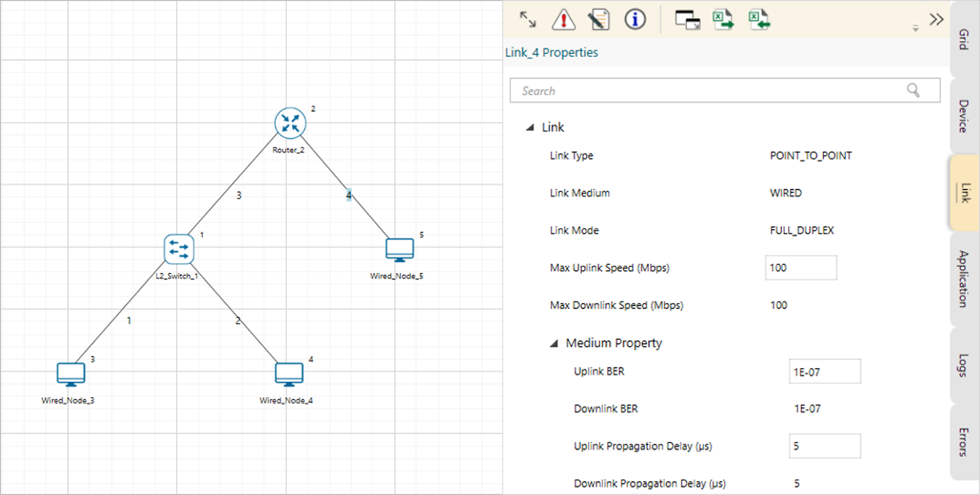Screen dimensions: 980x495
Task: Collapse the Medium Property section triangle
Action: coord(554,343)
